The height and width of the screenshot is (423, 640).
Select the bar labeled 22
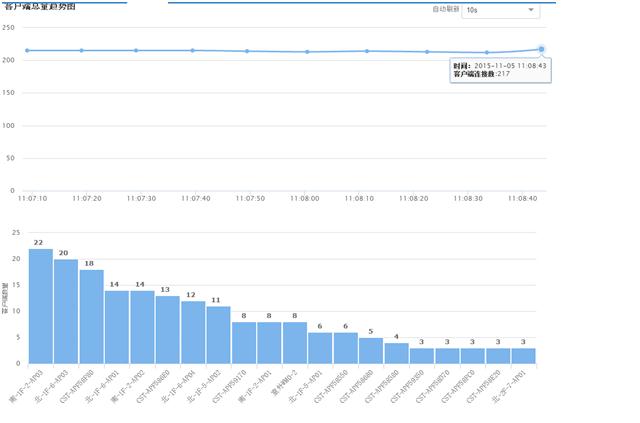pos(41,306)
